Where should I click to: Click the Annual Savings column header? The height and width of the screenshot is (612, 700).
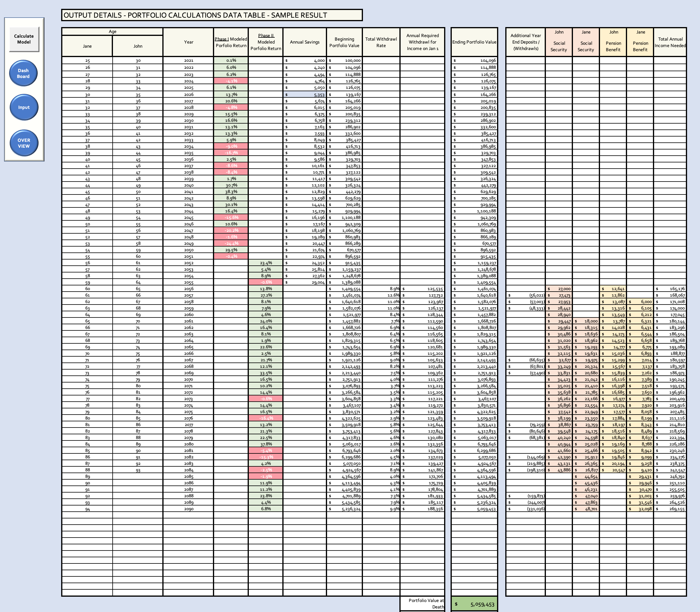pyautogui.click(x=305, y=42)
